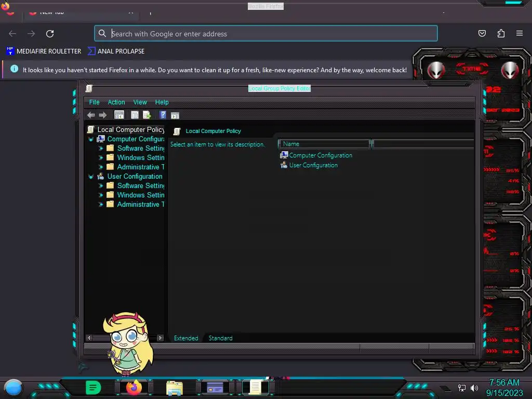Click the Name column header
This screenshot has width=532, height=399.
point(324,144)
